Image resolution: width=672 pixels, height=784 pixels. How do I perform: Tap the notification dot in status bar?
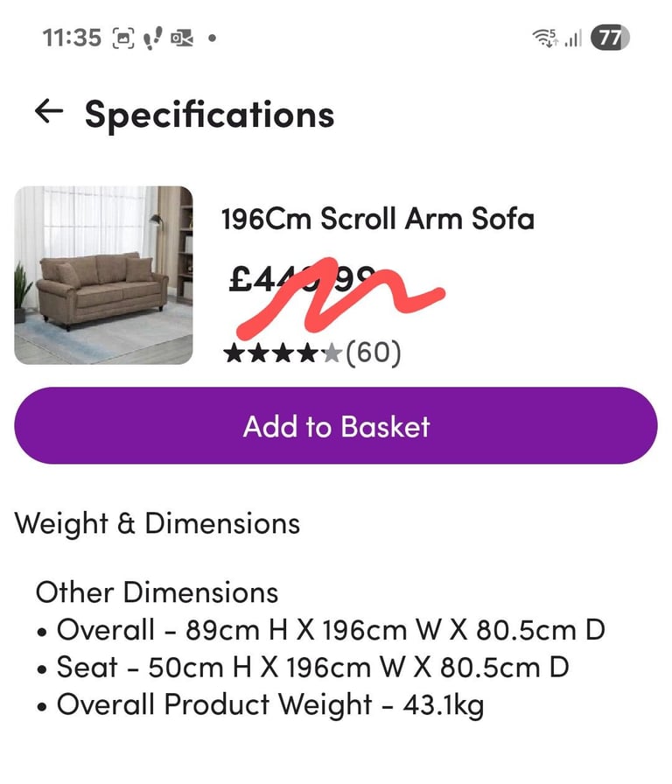click(x=212, y=38)
